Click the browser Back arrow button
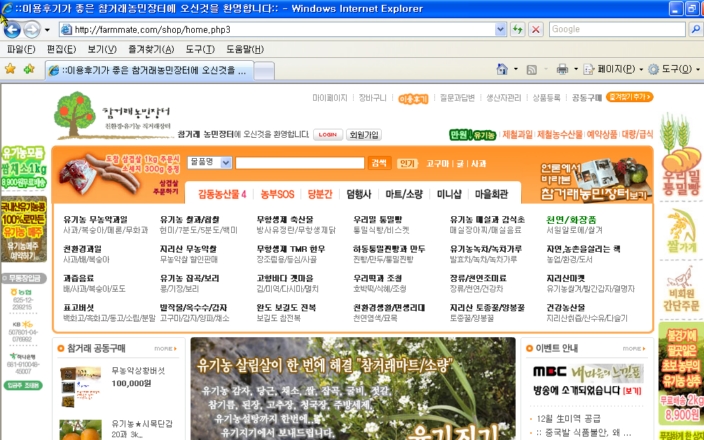This screenshot has height=440, width=704. click(12, 30)
